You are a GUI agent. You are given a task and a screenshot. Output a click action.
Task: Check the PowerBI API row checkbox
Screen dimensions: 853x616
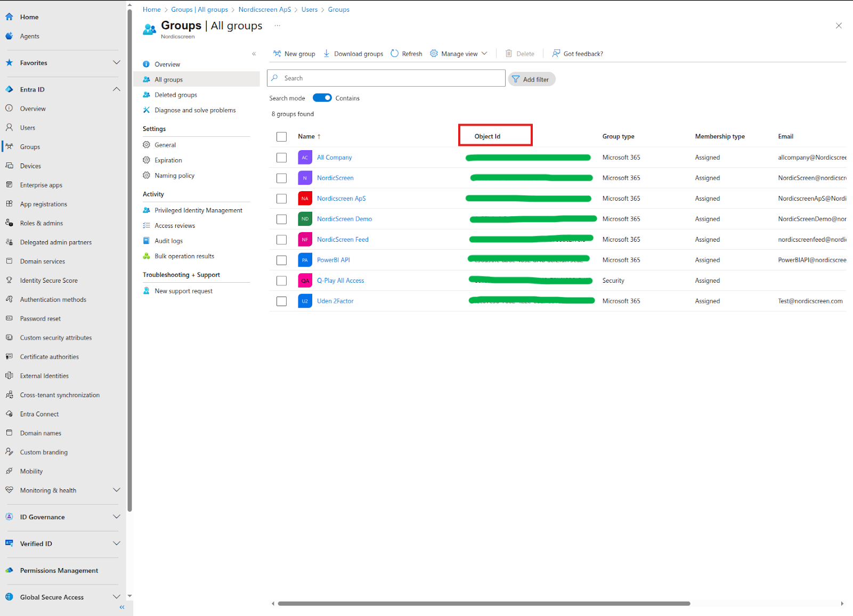point(281,260)
